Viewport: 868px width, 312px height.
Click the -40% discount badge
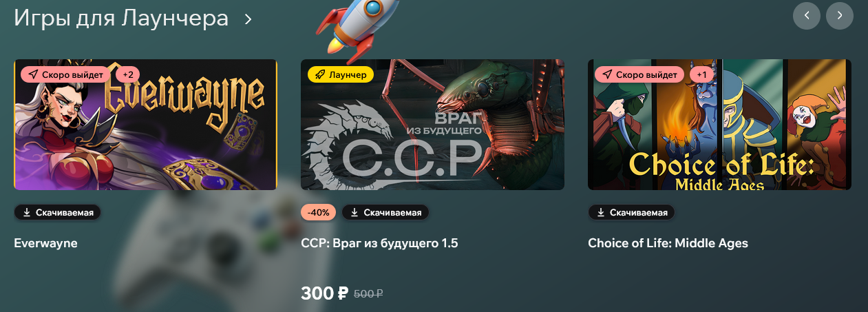pos(319,212)
